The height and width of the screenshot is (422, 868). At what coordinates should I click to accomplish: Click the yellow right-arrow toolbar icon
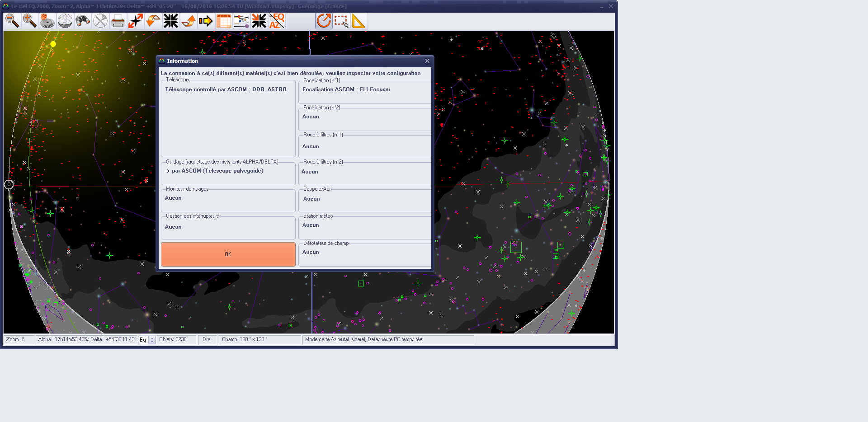point(206,21)
